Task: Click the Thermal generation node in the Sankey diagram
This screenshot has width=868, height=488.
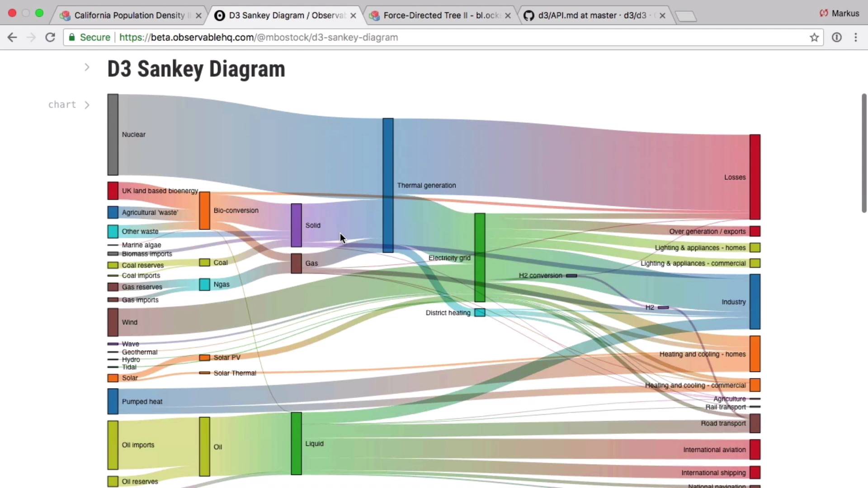Action: tap(387, 185)
